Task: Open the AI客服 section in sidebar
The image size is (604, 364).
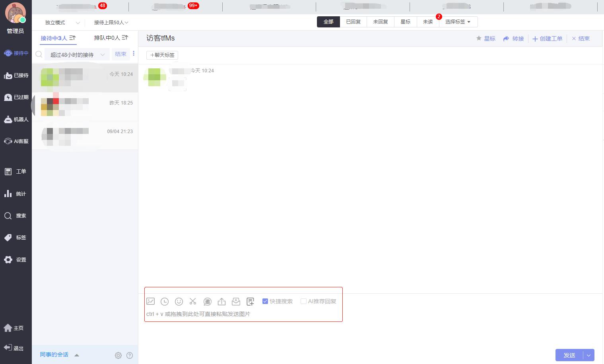Action: coord(16,141)
